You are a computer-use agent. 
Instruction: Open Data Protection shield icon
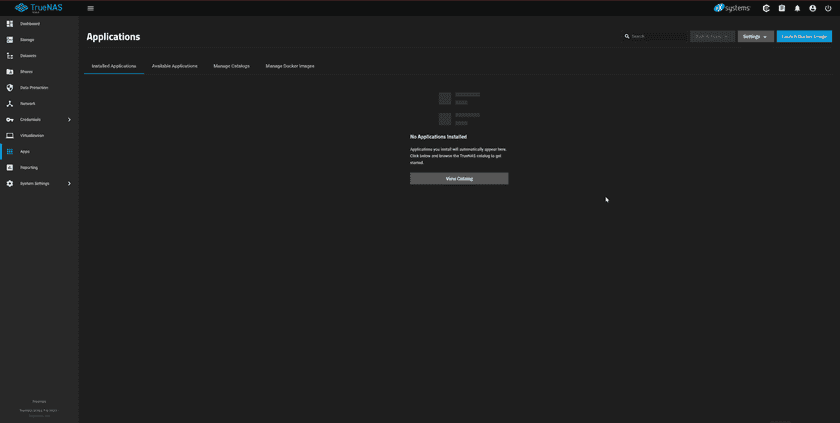(10, 88)
